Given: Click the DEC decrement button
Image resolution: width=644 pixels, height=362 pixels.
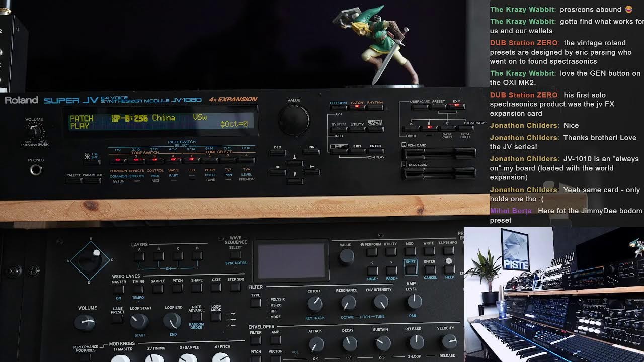Looking at the screenshot, I should click(277, 153).
